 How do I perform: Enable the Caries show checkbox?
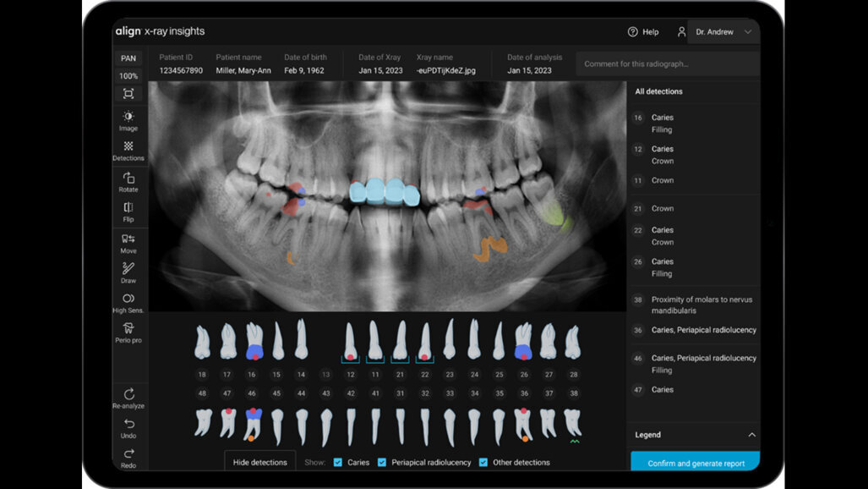pos(337,462)
